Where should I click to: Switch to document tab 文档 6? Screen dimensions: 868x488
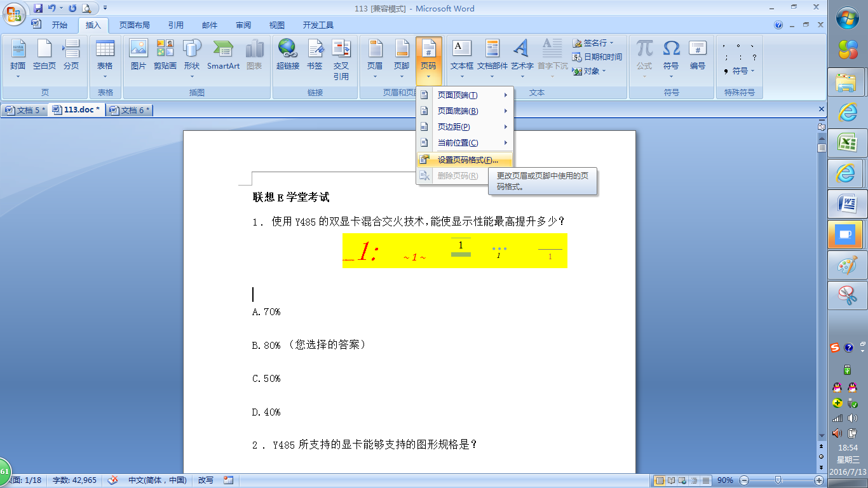point(130,110)
